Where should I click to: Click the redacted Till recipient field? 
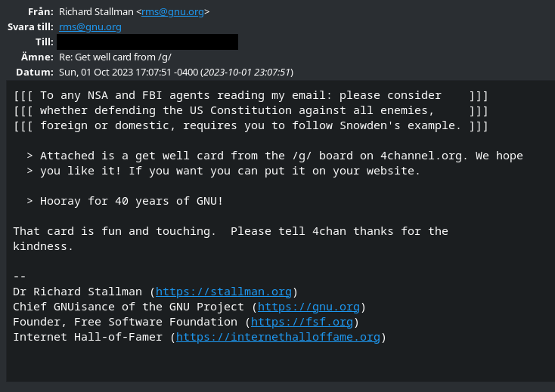click(148, 42)
